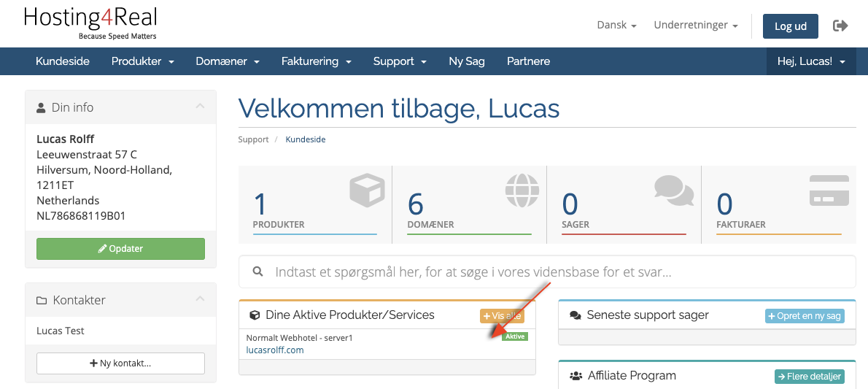
Task: Click the logout arrow icon
Action: 840,26
